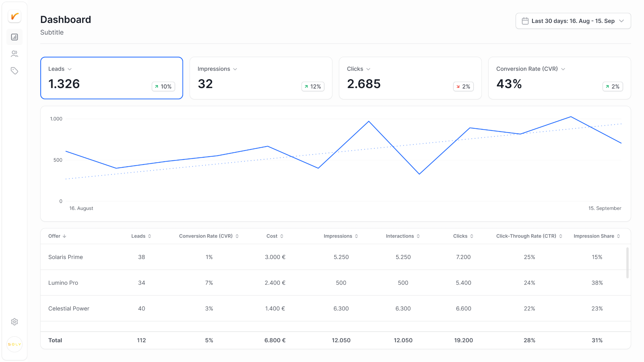This screenshot has width=644, height=362.
Task: Expand the Last 30 days date range dropdown
Action: coord(573,21)
